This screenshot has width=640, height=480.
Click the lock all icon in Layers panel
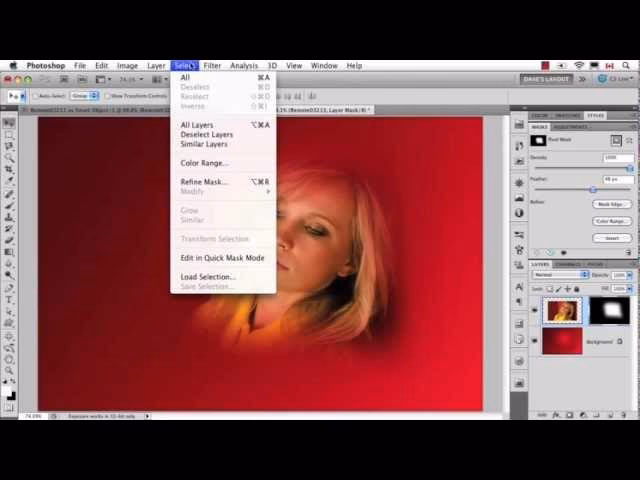tap(577, 289)
